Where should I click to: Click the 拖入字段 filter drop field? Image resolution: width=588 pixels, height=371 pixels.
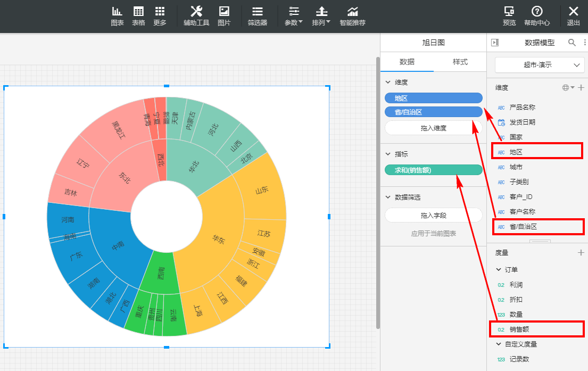[x=433, y=216]
